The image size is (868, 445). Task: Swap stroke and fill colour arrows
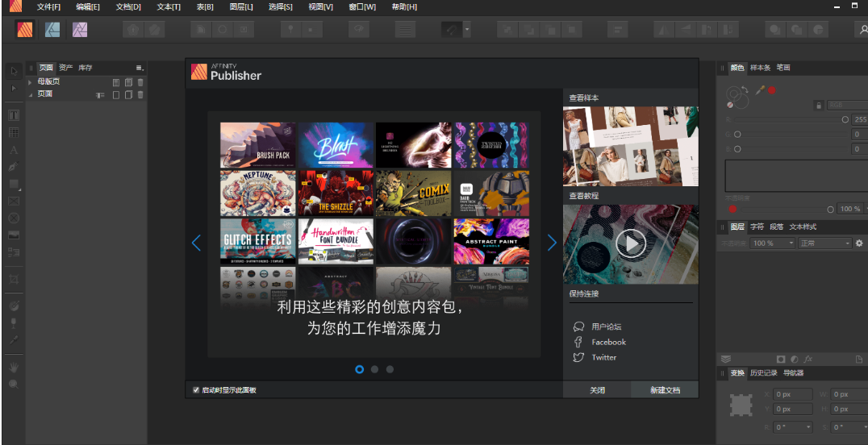tap(745, 89)
